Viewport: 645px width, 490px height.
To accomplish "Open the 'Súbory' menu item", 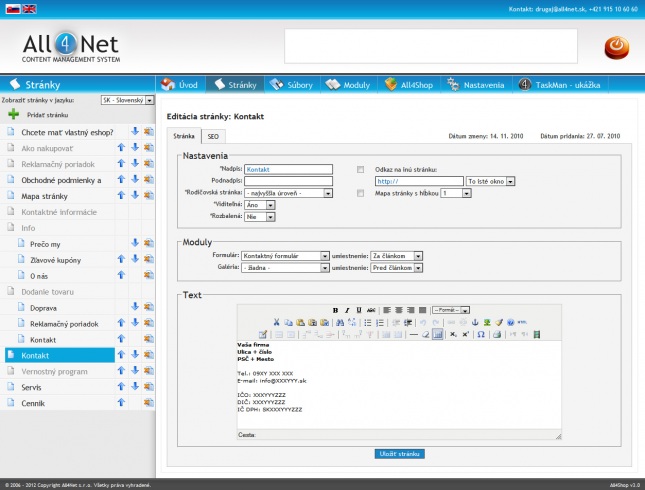I will coord(292,84).
